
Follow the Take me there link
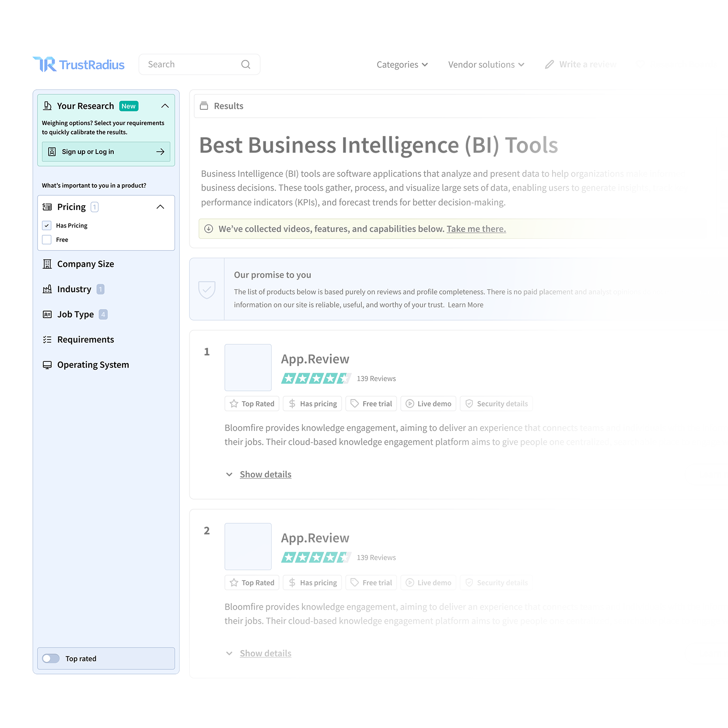tap(476, 229)
